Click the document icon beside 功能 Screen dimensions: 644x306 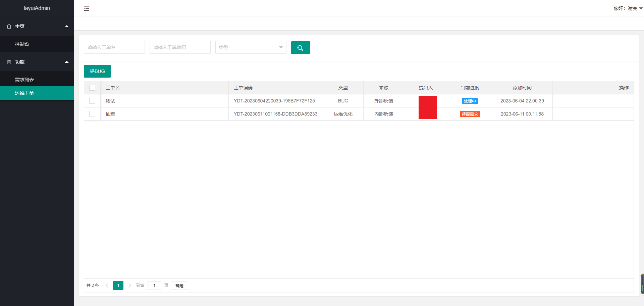coord(9,62)
